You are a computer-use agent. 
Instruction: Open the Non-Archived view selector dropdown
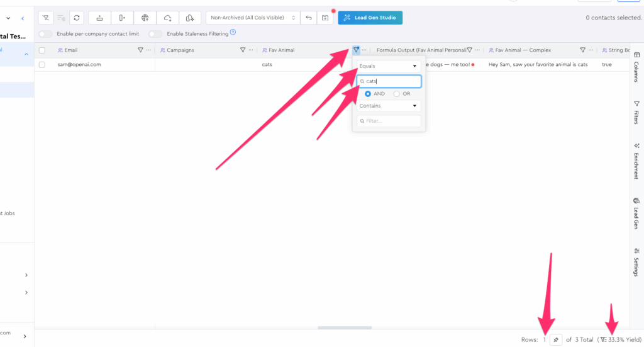tap(252, 18)
